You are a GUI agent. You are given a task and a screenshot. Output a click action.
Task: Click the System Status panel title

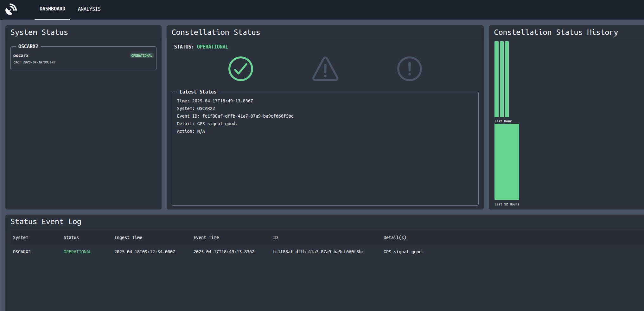pyautogui.click(x=39, y=32)
